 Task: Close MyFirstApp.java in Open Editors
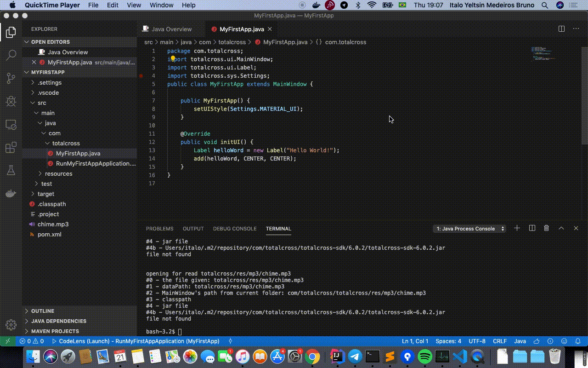pos(34,62)
